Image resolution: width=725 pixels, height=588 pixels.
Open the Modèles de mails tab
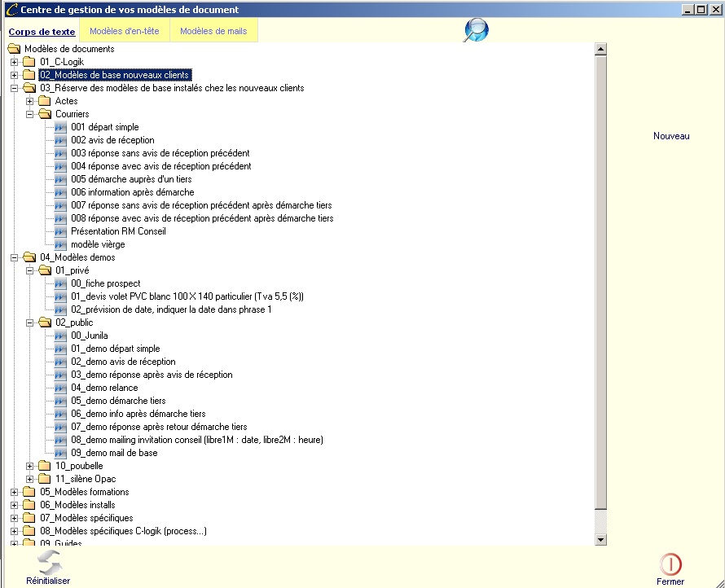(x=213, y=32)
